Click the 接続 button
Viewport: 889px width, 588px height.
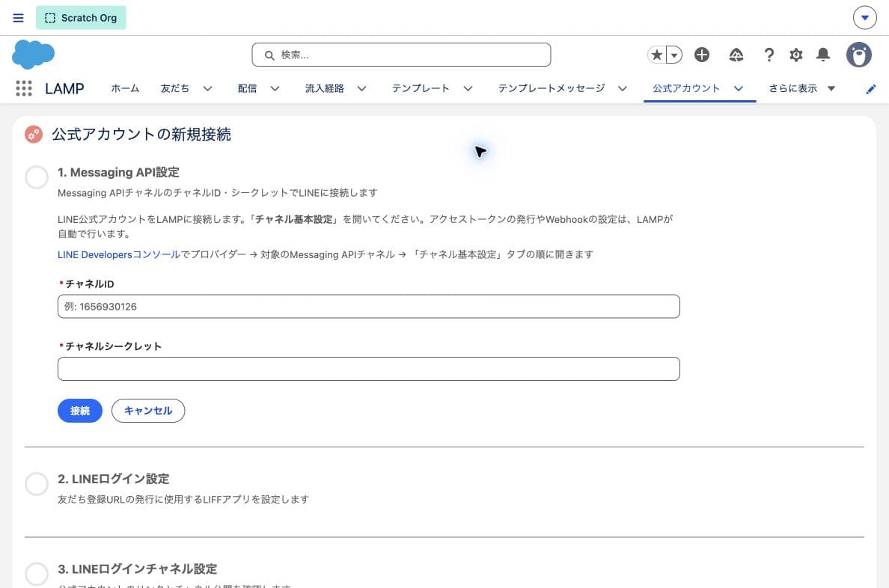coord(80,411)
